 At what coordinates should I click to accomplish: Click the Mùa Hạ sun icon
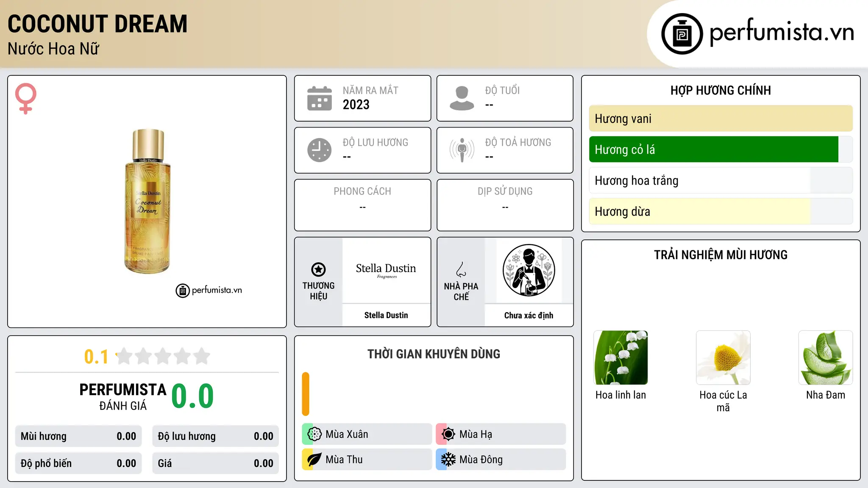[x=448, y=434]
